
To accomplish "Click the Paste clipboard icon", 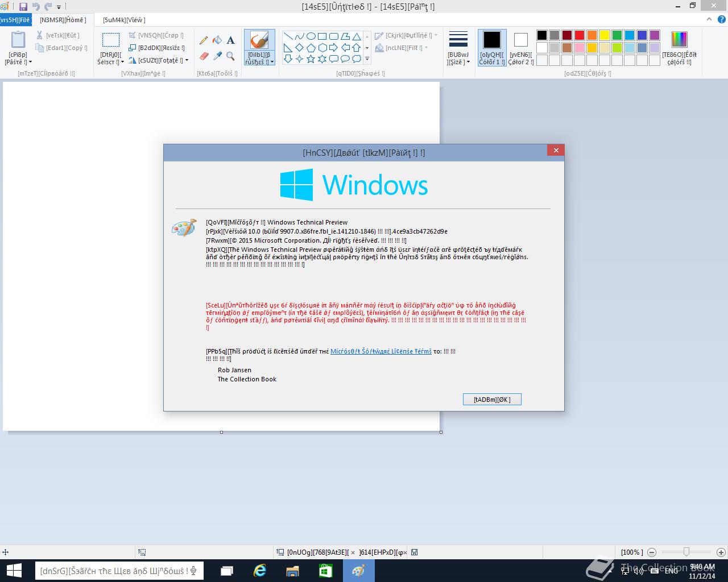I will (18, 40).
